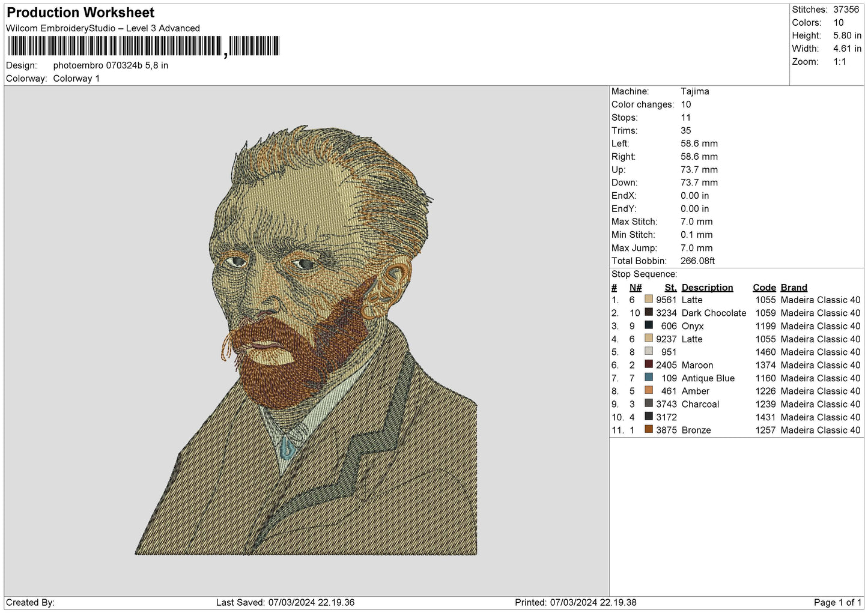This screenshot has width=868, height=613.
Task: Click the 'Printed: 07/03/2024 22.19.38' footer text
Action: 575,603
